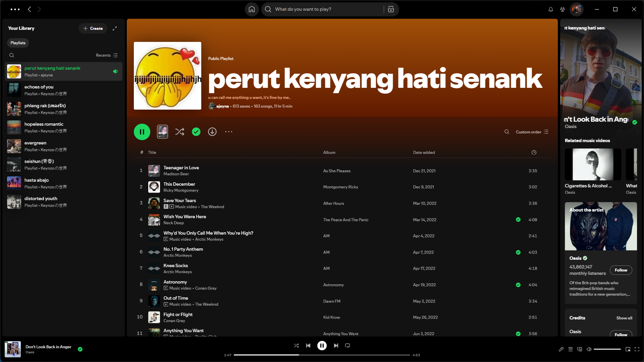The width and height of the screenshot is (644, 362).
Task: Open the Recents sort dropdown
Action: (x=107, y=55)
